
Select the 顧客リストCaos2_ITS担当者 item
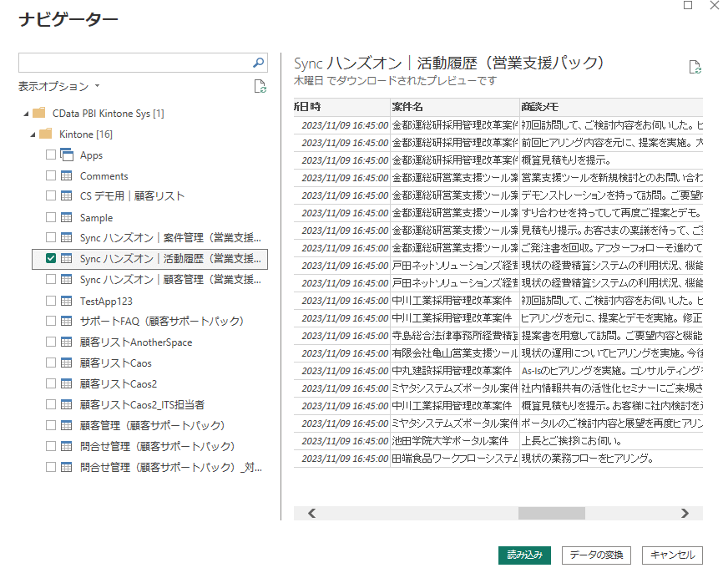pyautogui.click(x=142, y=405)
